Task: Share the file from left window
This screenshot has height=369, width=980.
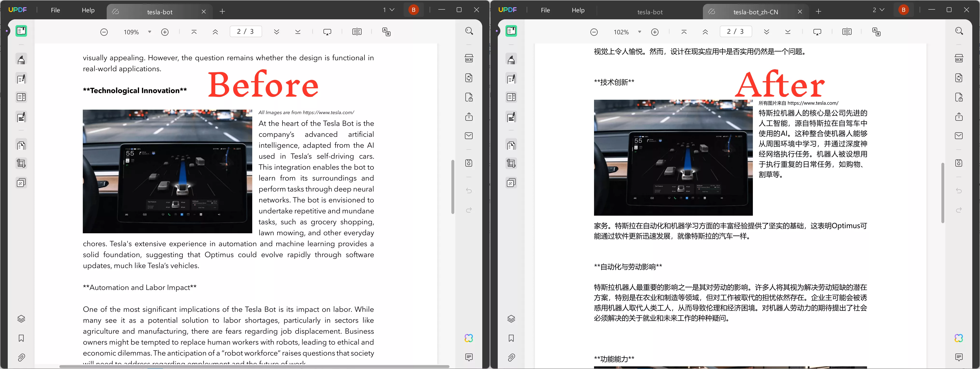Action: click(469, 117)
